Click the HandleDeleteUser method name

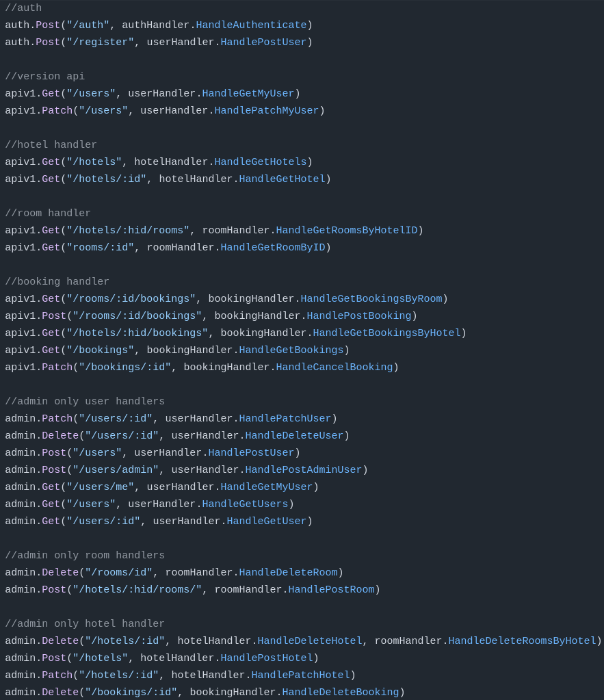[x=294, y=436]
